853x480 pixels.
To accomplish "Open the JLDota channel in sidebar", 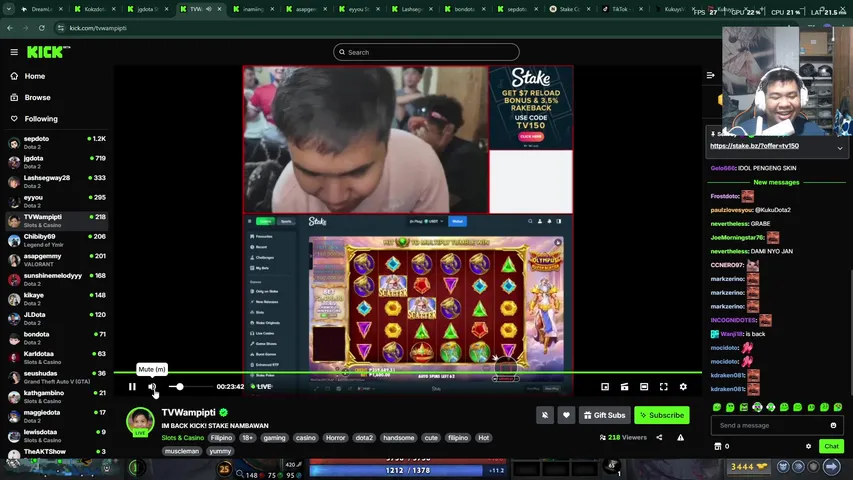I will coord(56,319).
